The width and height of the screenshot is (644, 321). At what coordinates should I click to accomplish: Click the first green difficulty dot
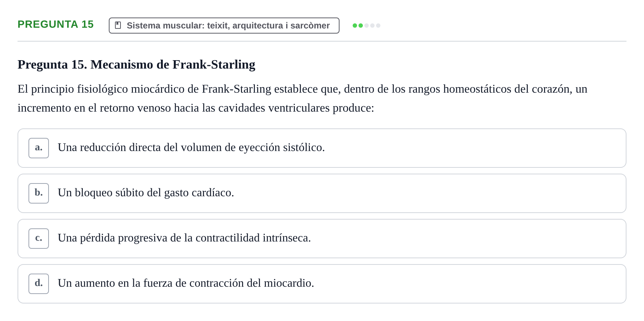[x=355, y=26]
